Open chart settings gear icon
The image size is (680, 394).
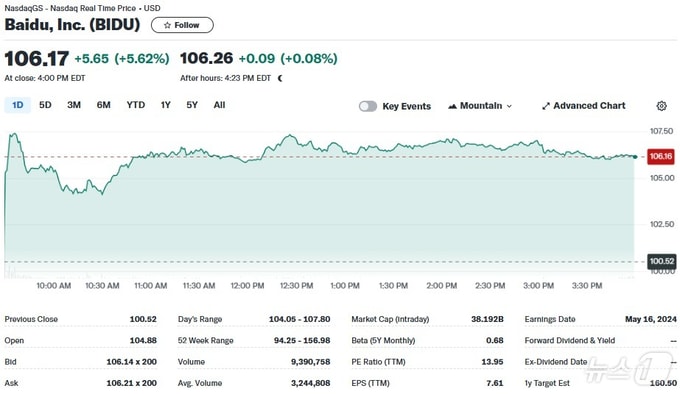click(661, 106)
